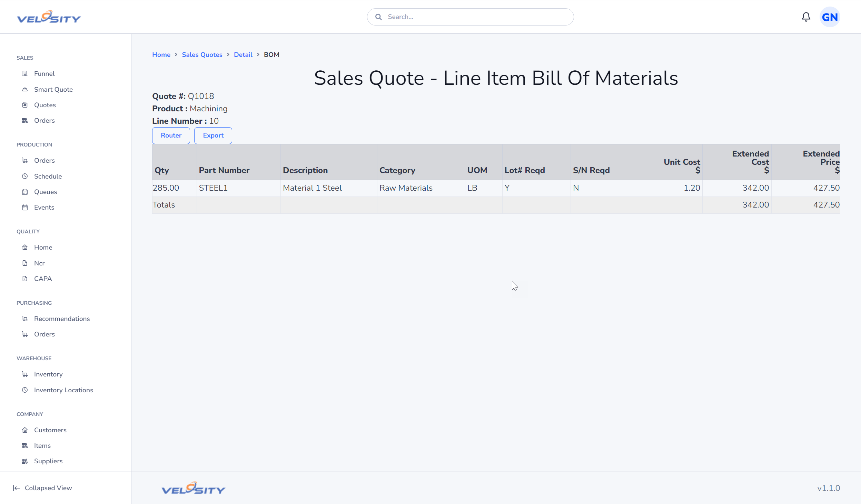Viewport: 861px width, 504px height.
Task: Go to Quotes in Sales section
Action: 45,105
